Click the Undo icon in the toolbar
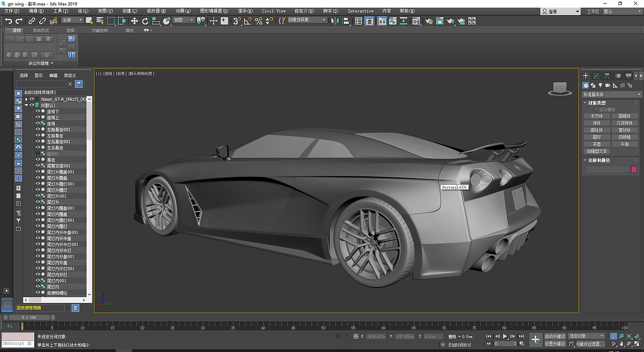 coord(8,21)
